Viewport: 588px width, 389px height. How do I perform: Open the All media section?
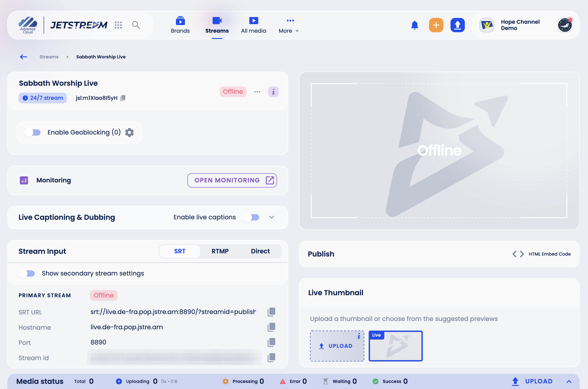tap(254, 26)
